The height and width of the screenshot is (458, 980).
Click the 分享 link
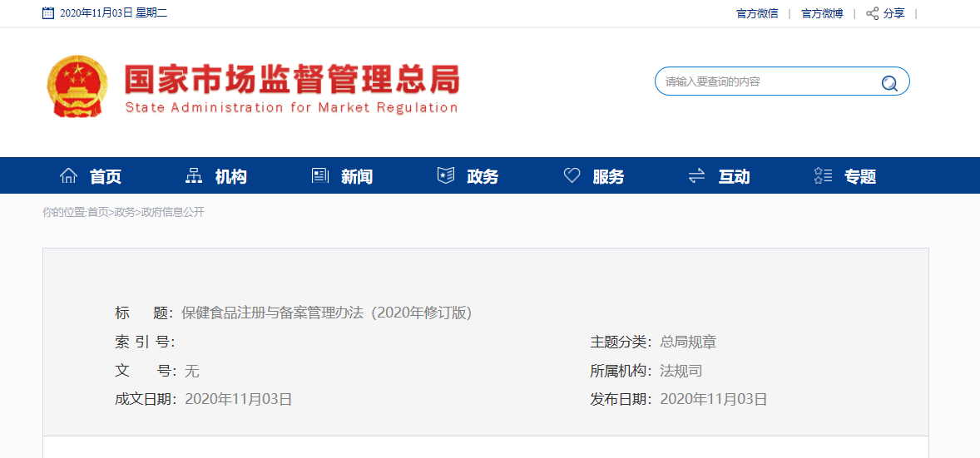point(893,14)
